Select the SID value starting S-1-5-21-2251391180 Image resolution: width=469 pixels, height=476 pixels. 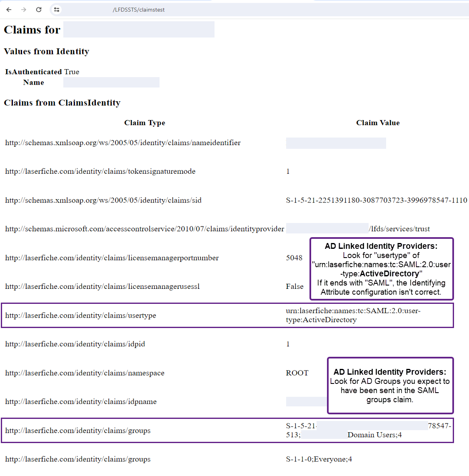(x=377, y=200)
